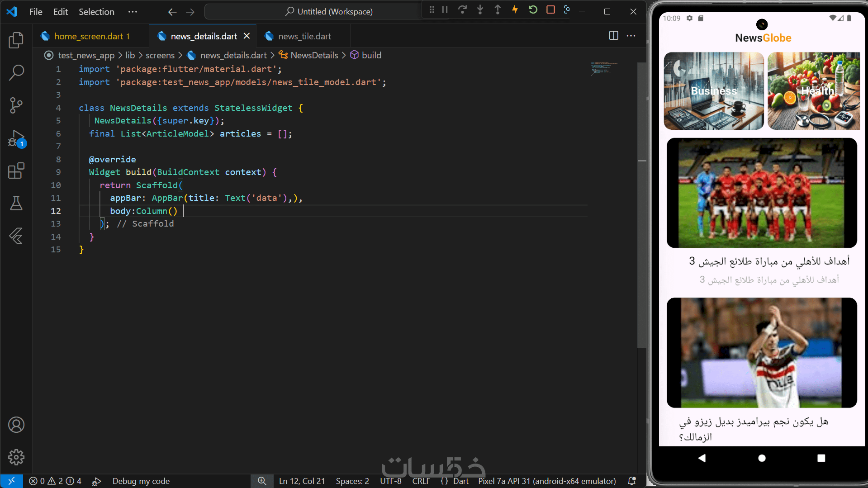Open the Zamalek player news image
The height and width of the screenshot is (488, 868).
coord(762,353)
